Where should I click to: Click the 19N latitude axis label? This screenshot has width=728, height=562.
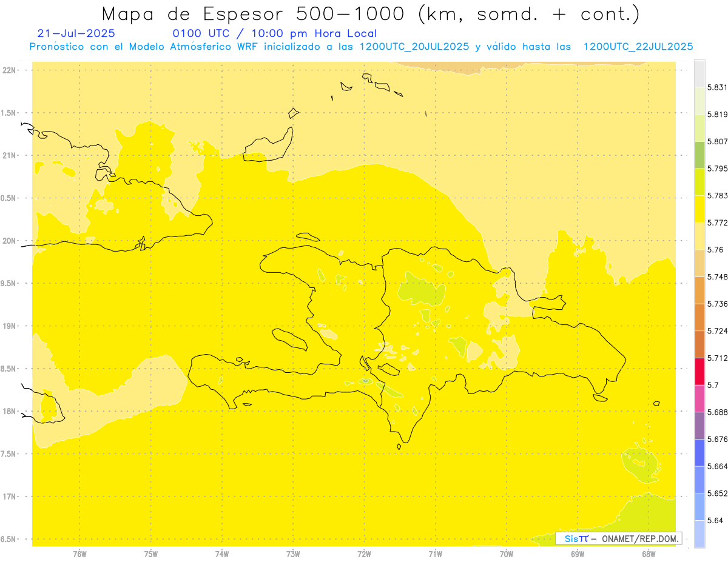[9, 326]
